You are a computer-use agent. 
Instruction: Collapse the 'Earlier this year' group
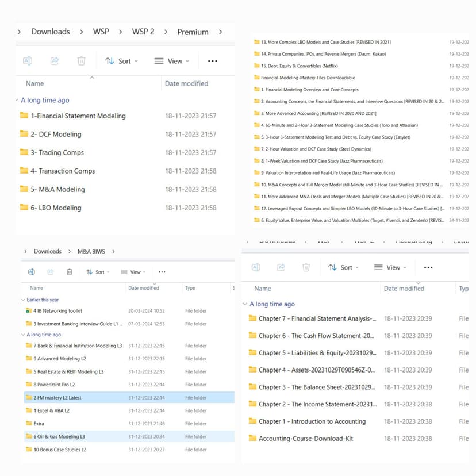(x=23, y=300)
